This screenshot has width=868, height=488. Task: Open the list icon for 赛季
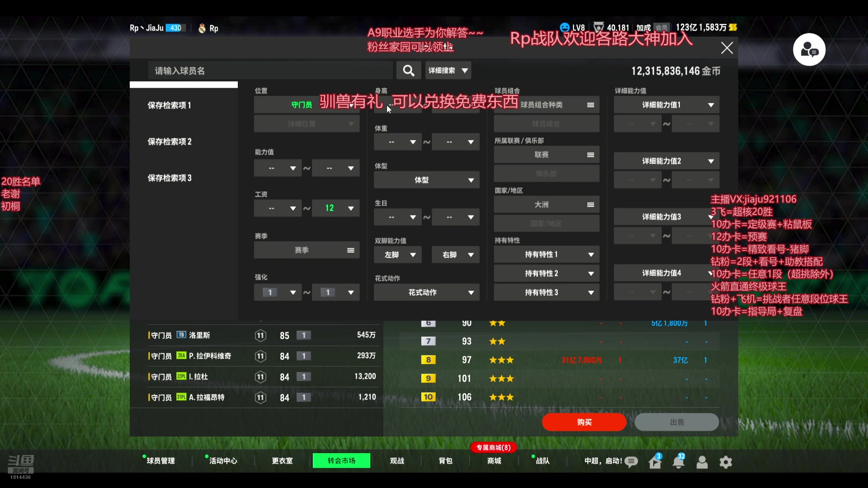[x=350, y=250]
